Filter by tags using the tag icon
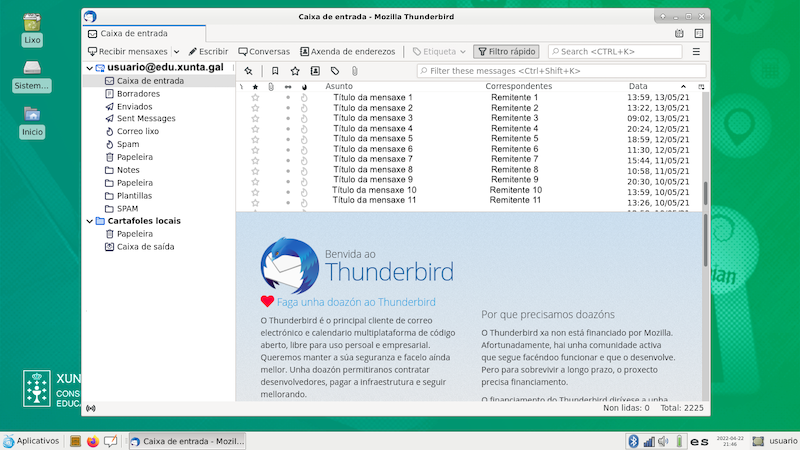 pos(335,71)
